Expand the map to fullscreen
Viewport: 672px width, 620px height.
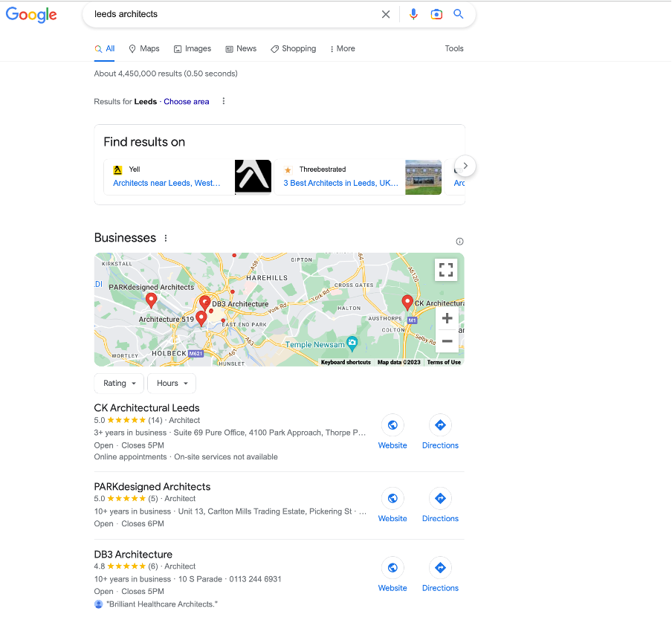(x=446, y=270)
